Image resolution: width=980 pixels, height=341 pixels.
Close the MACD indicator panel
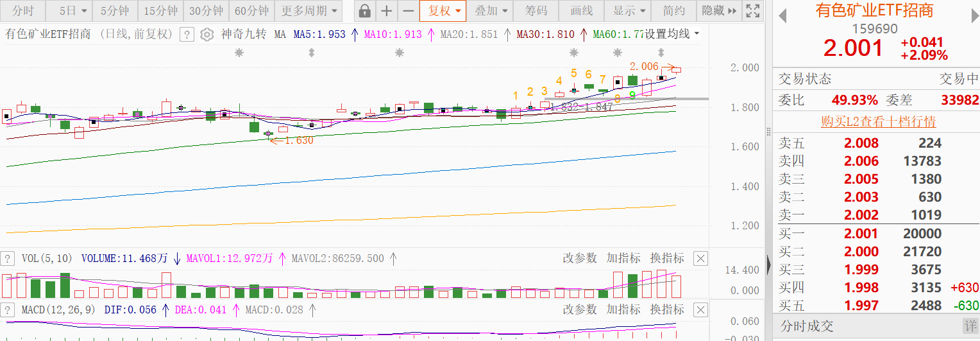(x=701, y=310)
